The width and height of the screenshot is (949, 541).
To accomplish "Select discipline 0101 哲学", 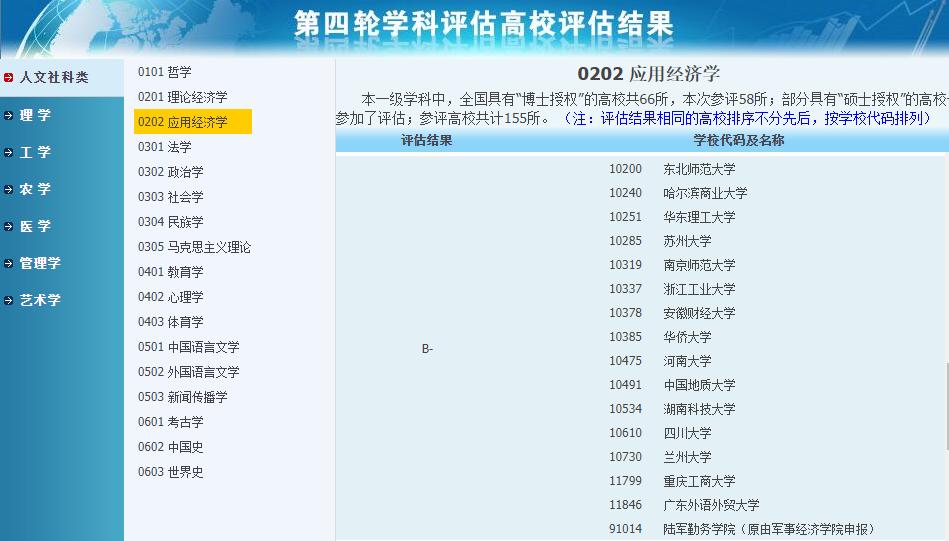I will point(165,72).
